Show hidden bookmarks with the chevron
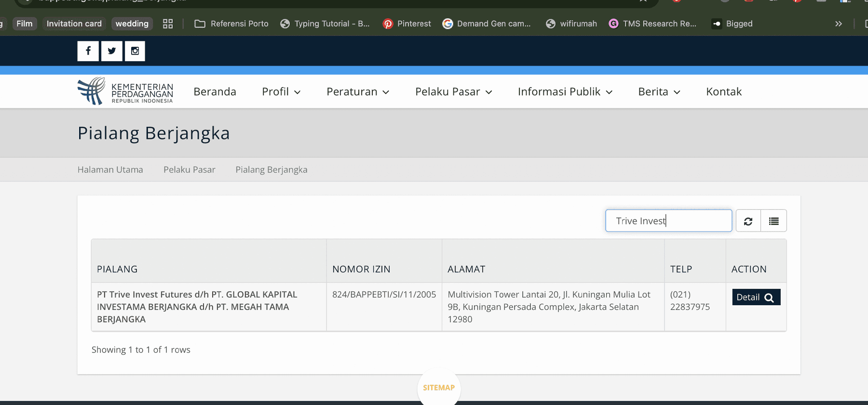This screenshot has height=405, width=868. 839,24
